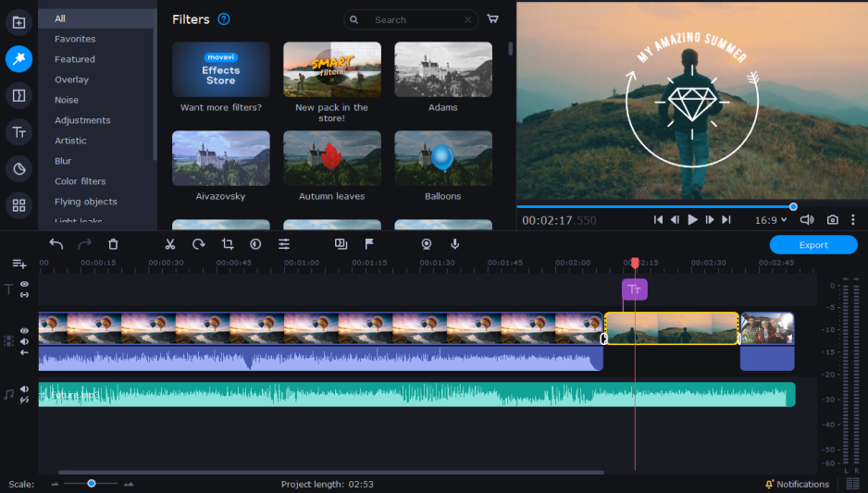Open the Import media tab icon
The width and height of the screenshot is (868, 493).
pyautogui.click(x=19, y=22)
